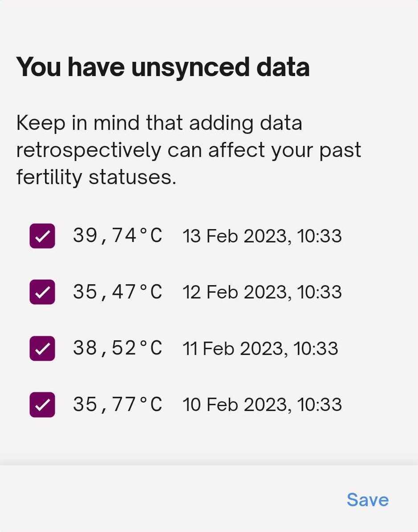Viewport: 418px width, 532px height.
Task: Select the 10:33 time on 11 Feb row
Action: pos(316,348)
